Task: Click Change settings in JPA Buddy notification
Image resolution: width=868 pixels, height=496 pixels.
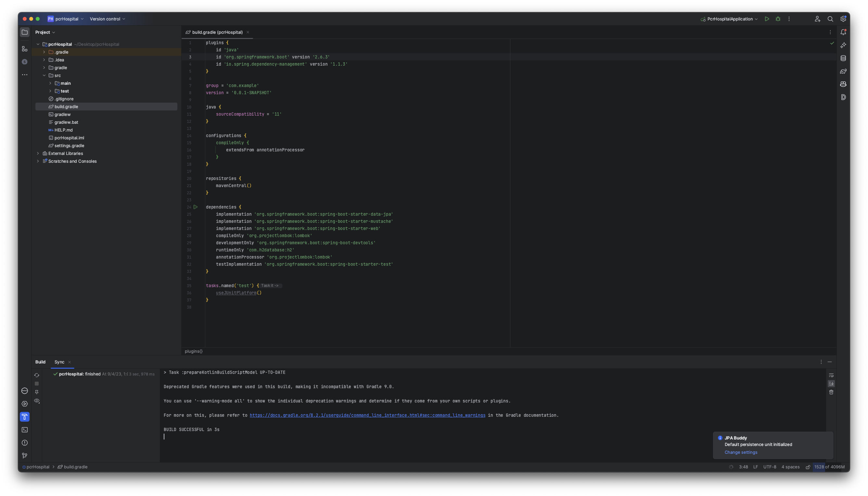Action: point(741,452)
